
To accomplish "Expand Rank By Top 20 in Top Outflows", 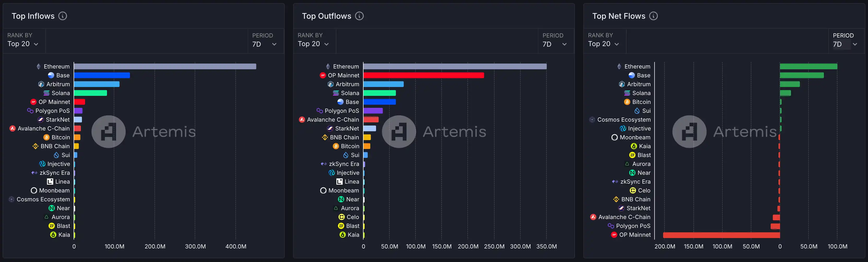I will (313, 44).
